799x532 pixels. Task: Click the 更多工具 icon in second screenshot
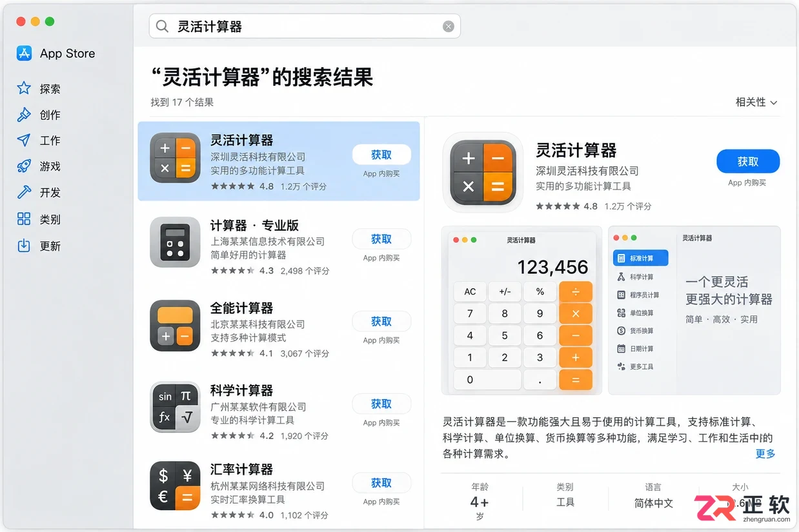621,366
